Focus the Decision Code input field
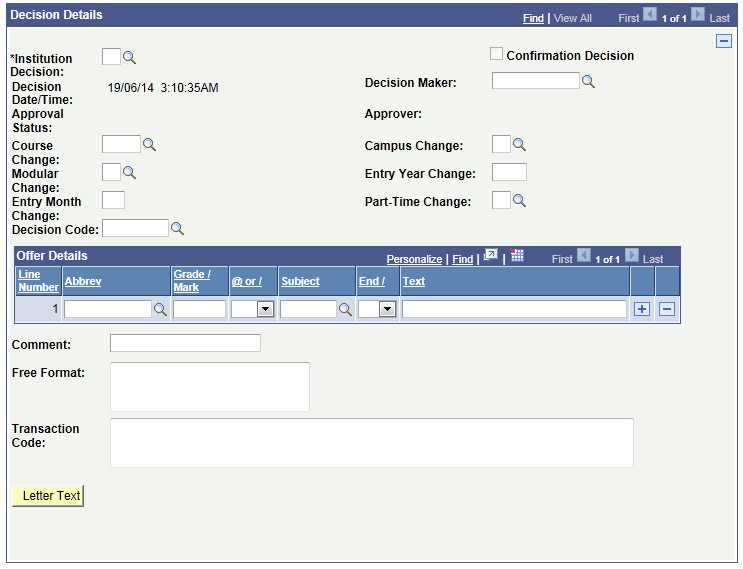Viewport: 743px width, 569px height. [x=136, y=228]
